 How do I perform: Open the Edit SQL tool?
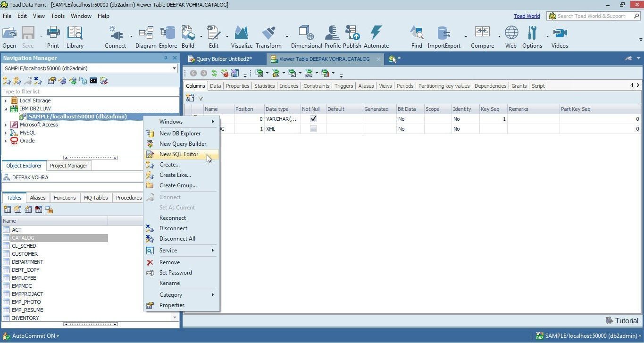(214, 37)
